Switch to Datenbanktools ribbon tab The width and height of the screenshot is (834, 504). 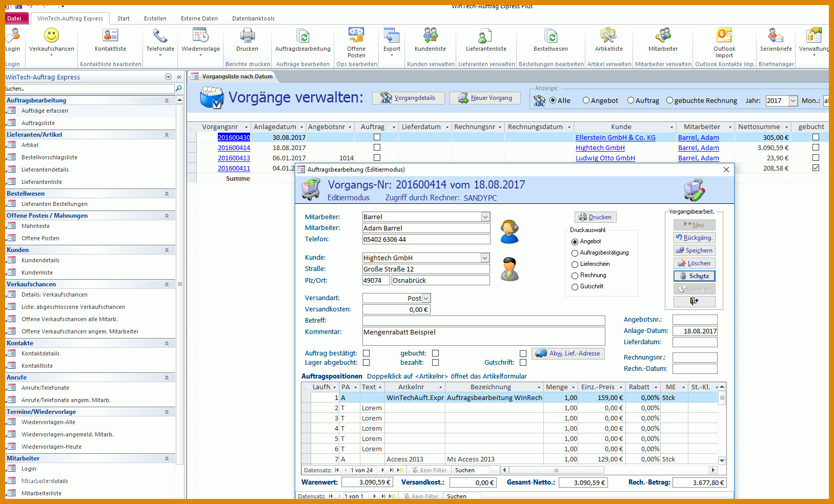(253, 18)
